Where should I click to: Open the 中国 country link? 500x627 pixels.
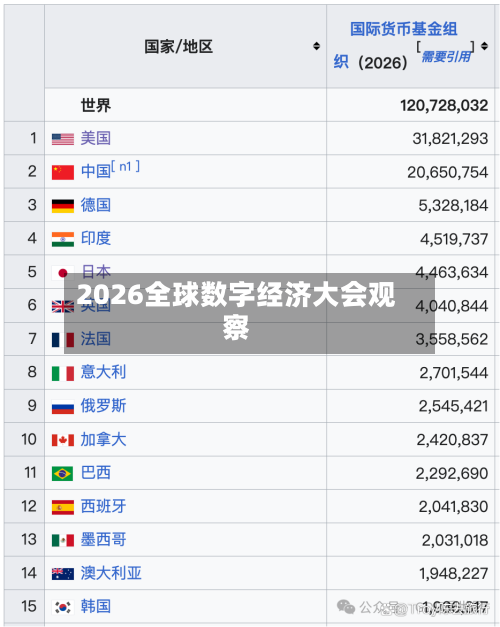click(x=96, y=172)
